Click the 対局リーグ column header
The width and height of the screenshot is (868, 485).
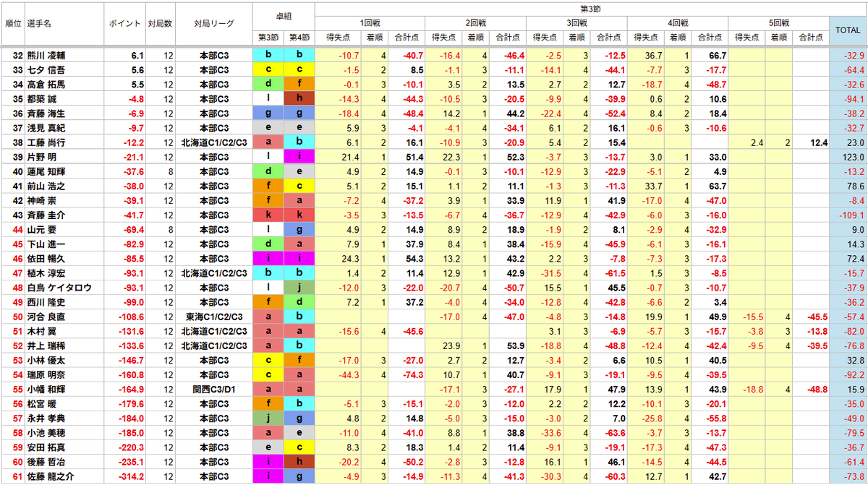[x=214, y=24]
